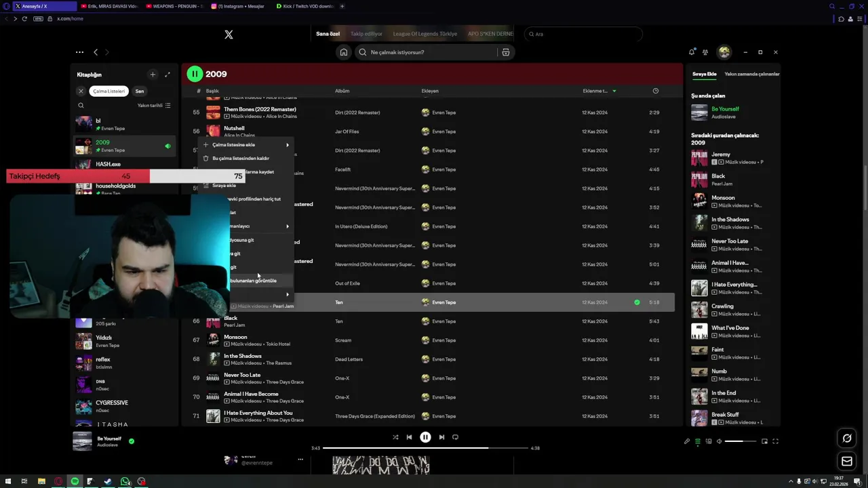
Task: Open Spotify profile avatar
Action: click(724, 52)
